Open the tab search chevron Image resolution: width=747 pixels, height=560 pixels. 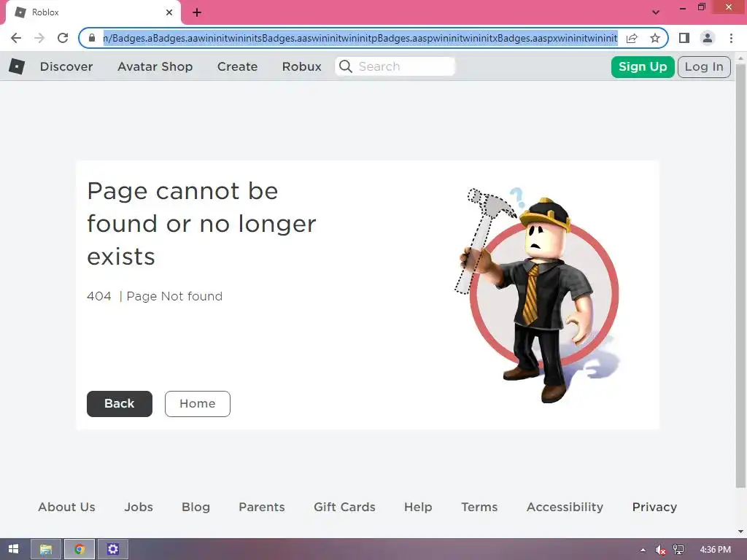click(656, 12)
